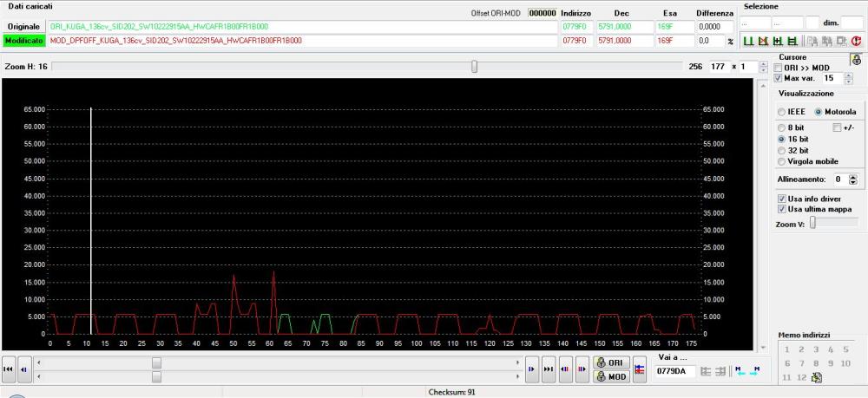Click the red circular reset icon in Selezione
The width and height of the screenshot is (868, 398).
858,41
